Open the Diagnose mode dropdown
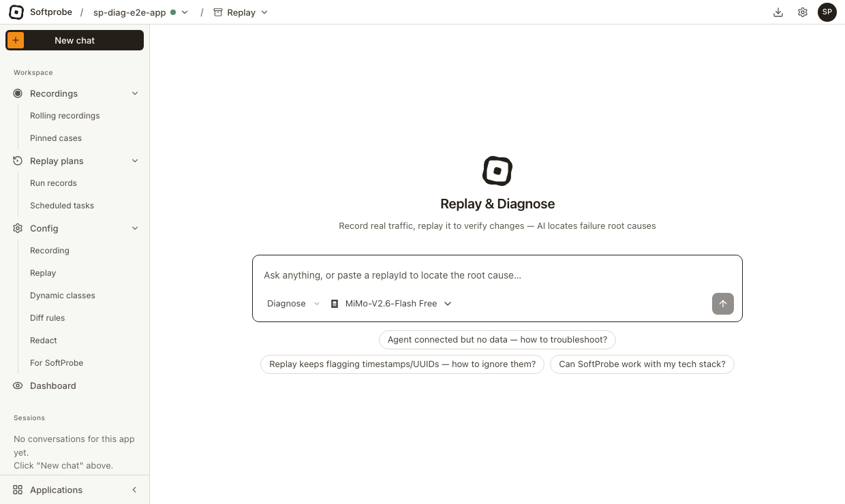 tap(293, 304)
